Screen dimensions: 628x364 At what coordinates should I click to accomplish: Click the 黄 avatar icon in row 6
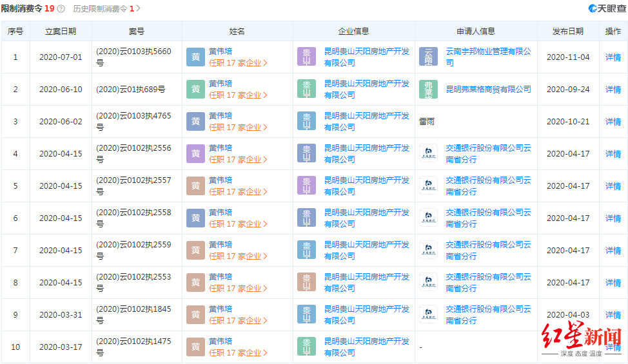coord(195,218)
